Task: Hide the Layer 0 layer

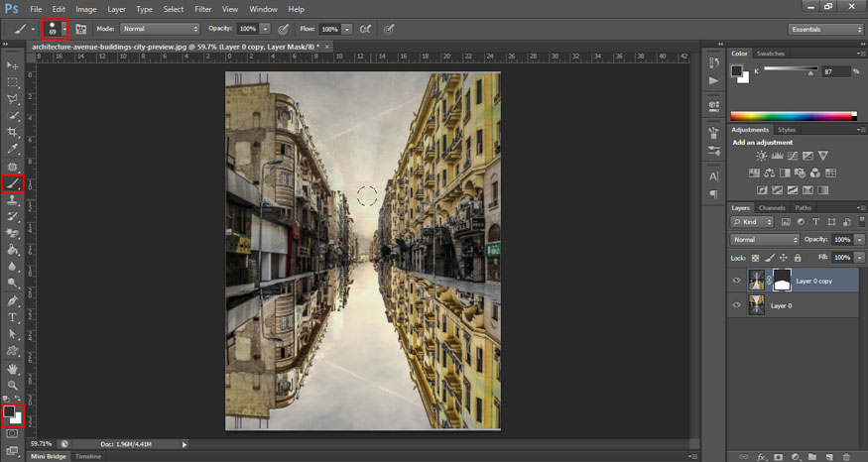Action: click(x=736, y=305)
